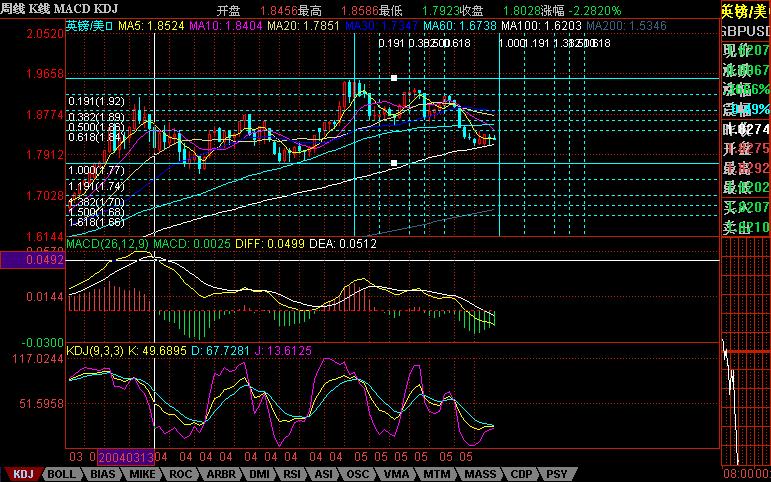Screen dimensions: 771x482
Task: Click the GBPUSD symbol in side panel
Action: [746, 31]
